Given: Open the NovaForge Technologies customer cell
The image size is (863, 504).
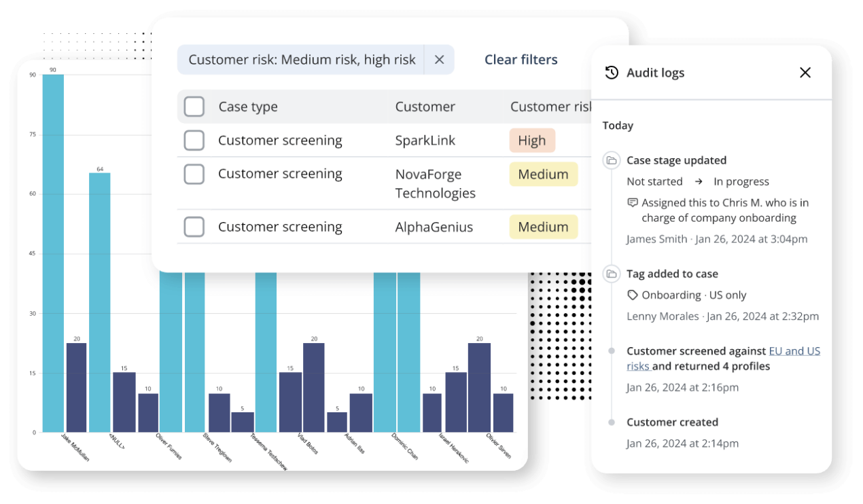Looking at the screenshot, I should [x=436, y=183].
